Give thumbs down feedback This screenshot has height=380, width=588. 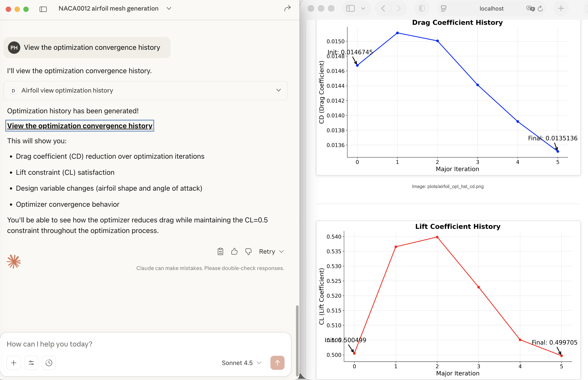(248, 251)
